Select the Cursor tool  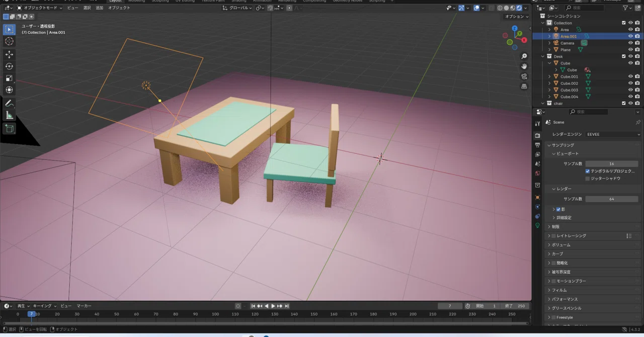pos(9,41)
